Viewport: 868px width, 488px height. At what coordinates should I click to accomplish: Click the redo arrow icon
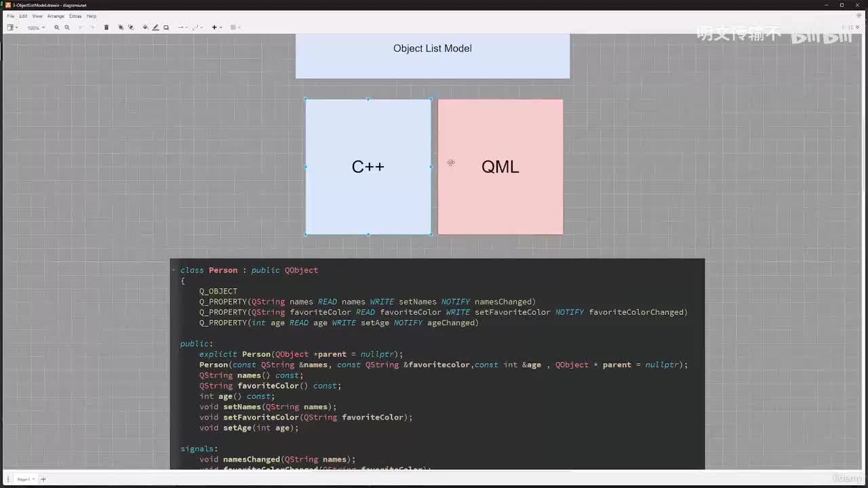click(x=92, y=28)
